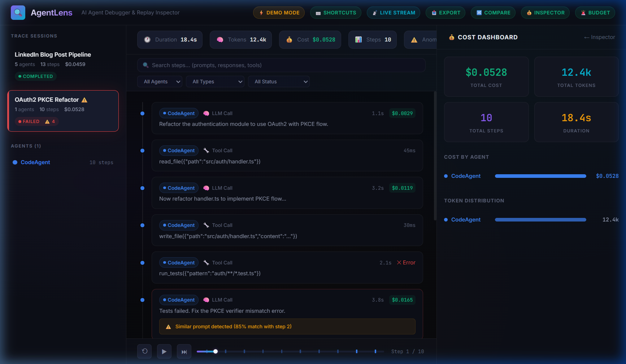Restart the replay from beginning
This screenshot has height=364, width=626.
(144, 351)
